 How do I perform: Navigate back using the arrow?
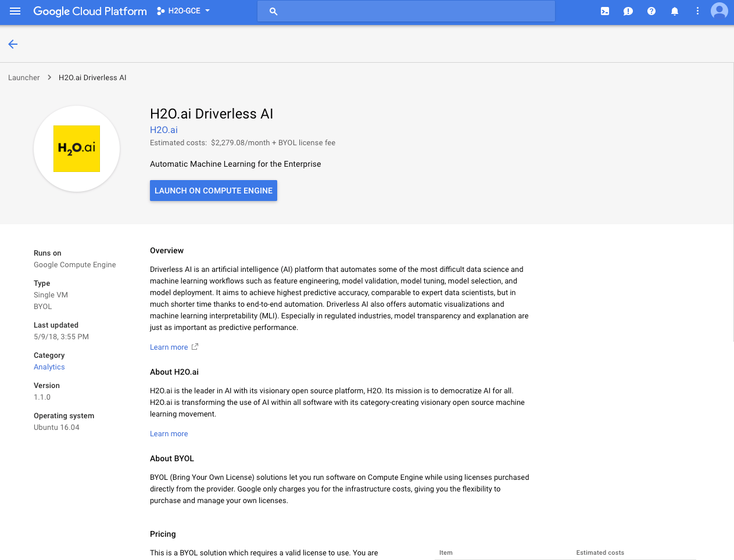[x=13, y=44]
